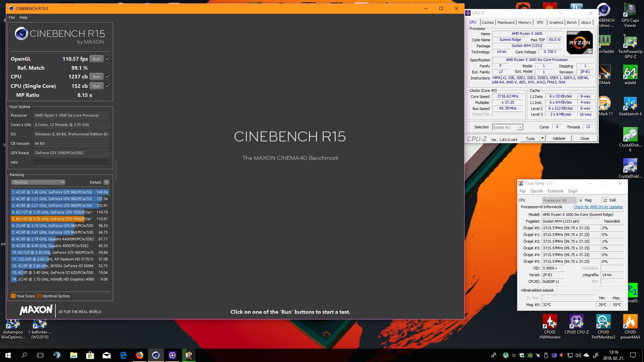This screenshot has width=644, height=362.
Task: Open CPUID CPU-Z desktop shortcut
Action: (576, 324)
